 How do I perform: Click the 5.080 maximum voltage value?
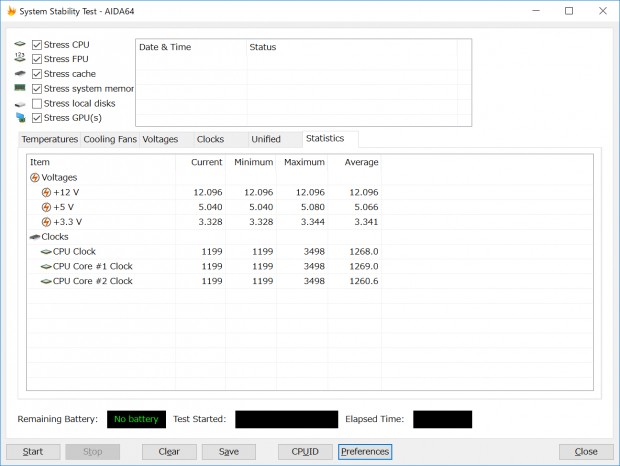[x=312, y=207]
